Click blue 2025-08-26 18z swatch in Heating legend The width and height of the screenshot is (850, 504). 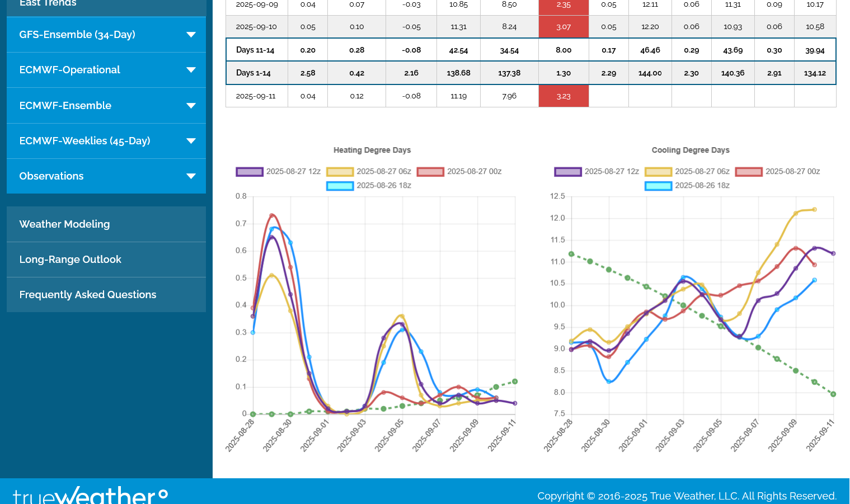pos(340,186)
